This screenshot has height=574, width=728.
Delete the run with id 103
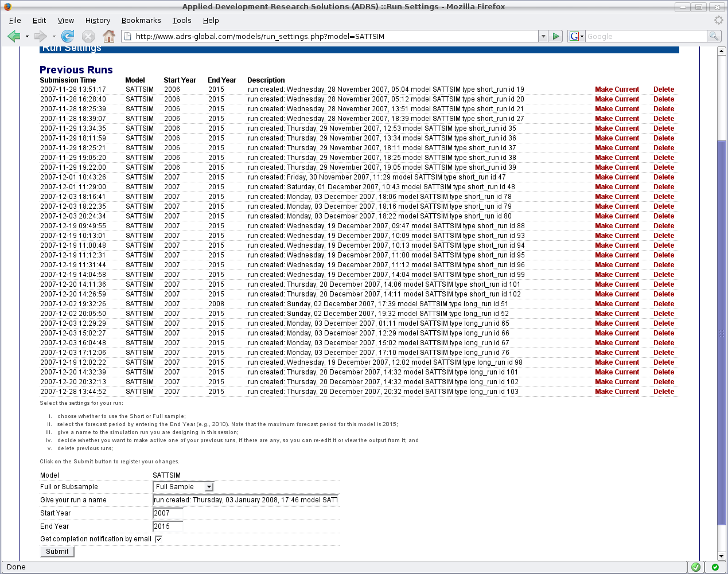pos(664,392)
